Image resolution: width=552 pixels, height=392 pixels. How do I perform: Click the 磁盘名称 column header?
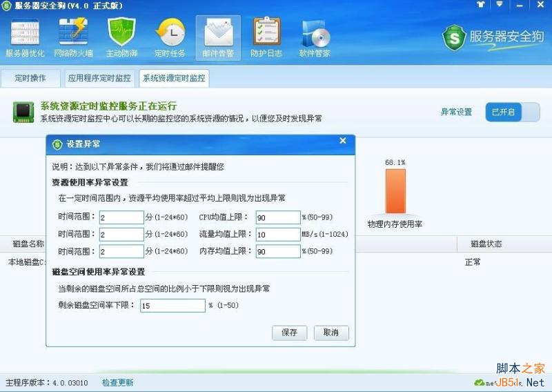click(28, 244)
